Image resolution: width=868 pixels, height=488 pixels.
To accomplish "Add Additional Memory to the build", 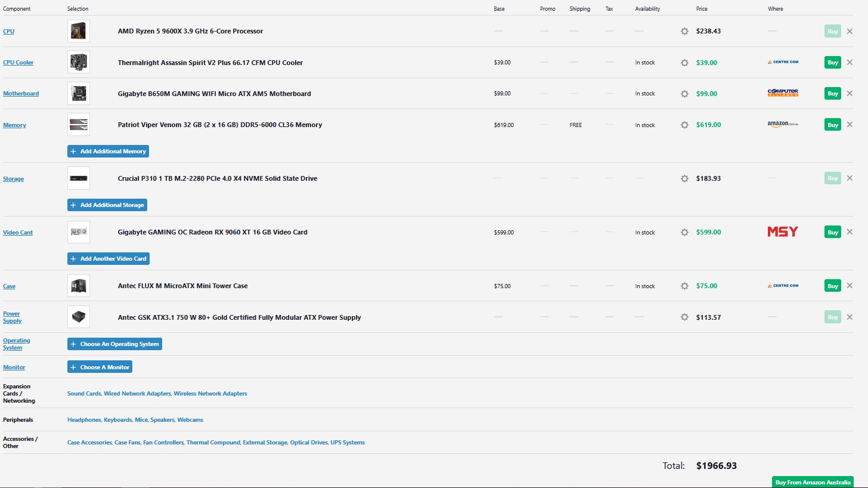I will click(108, 152).
